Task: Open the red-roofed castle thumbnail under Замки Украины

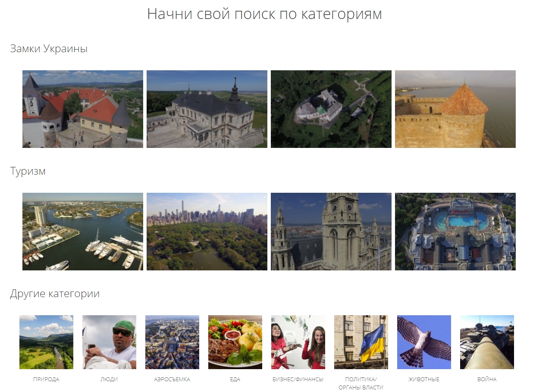Action: [x=83, y=109]
